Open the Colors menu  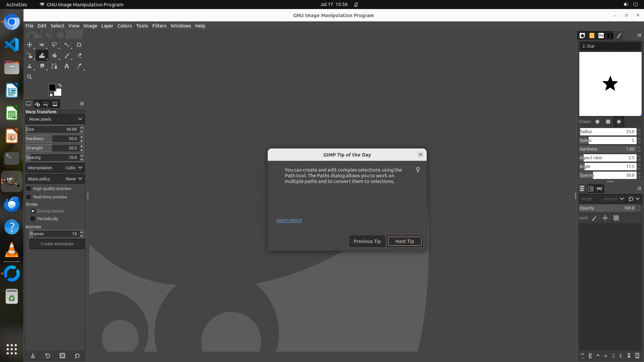point(124,26)
